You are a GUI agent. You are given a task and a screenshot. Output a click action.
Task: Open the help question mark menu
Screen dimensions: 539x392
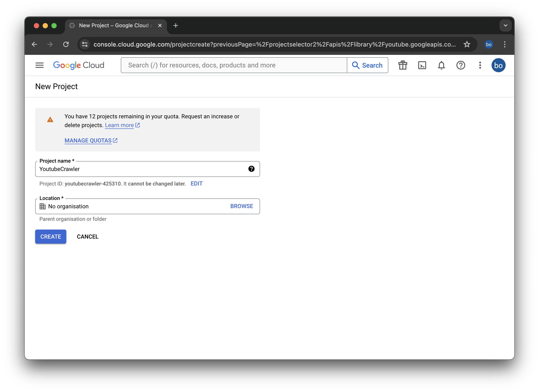coord(461,65)
